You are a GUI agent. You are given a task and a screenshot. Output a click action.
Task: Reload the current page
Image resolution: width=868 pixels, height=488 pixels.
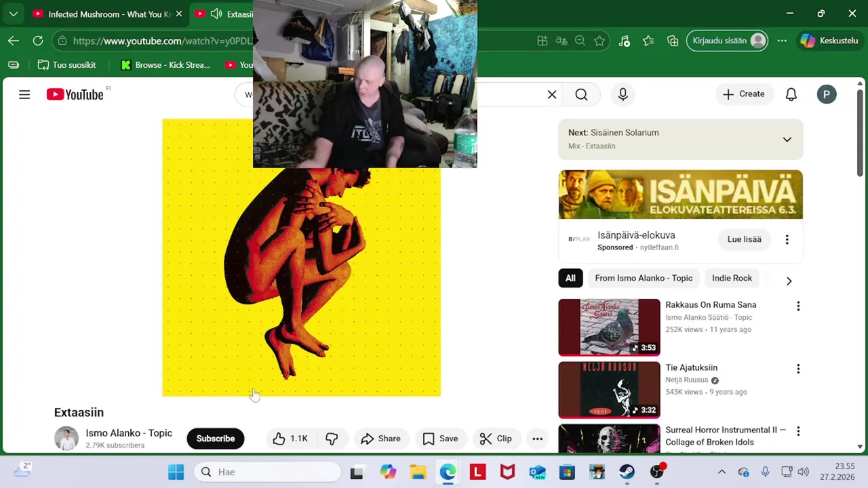(x=38, y=41)
